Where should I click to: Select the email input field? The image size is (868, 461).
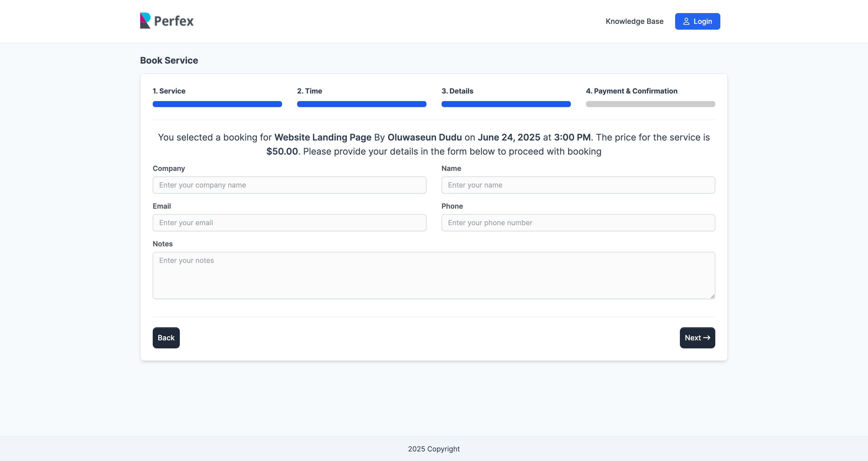click(289, 222)
